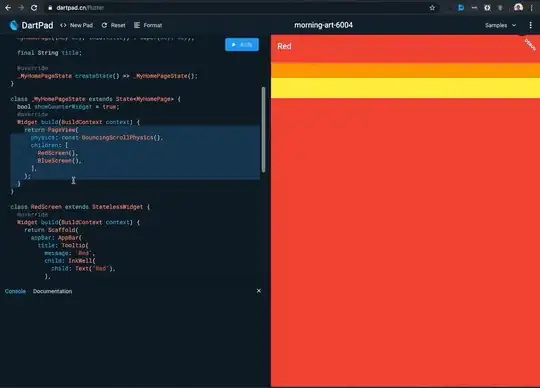Open the DartPad vertical three-dot menu
Screen dimensions: 540x388
tap(530, 25)
